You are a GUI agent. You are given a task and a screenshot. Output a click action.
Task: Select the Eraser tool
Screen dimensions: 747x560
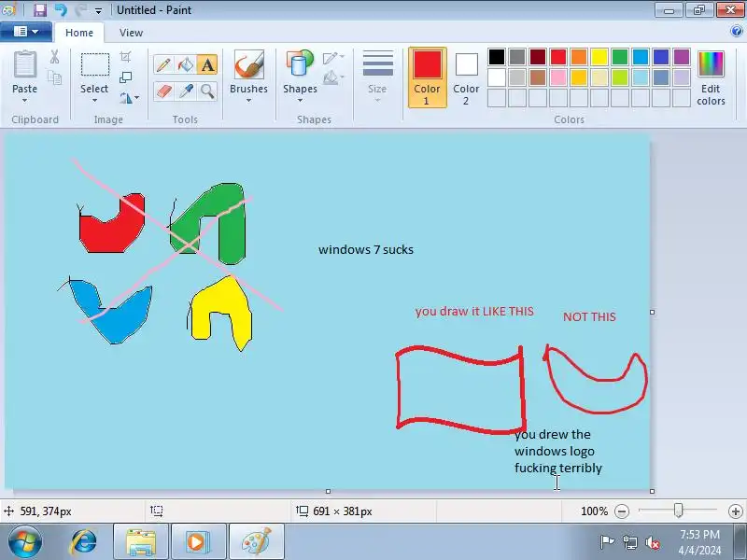tap(163, 91)
